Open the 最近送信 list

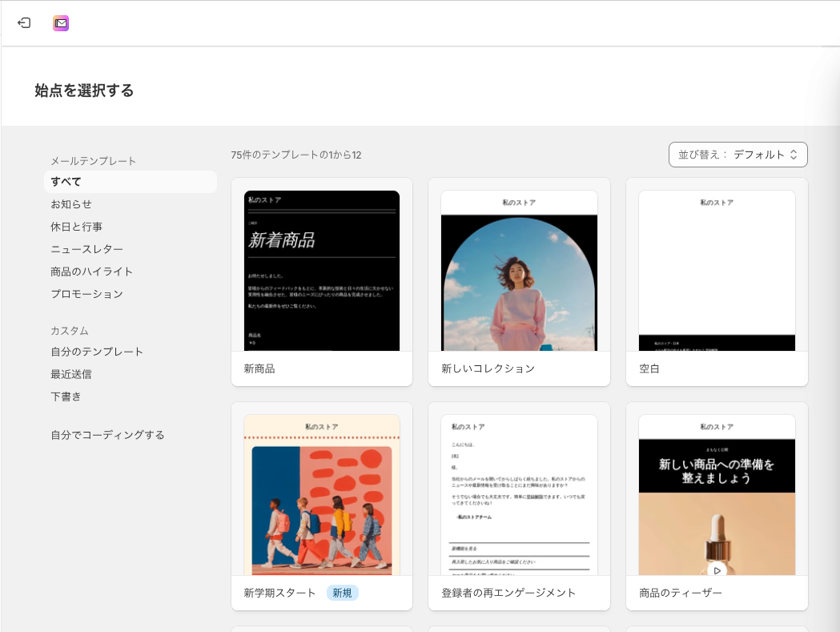coord(71,374)
